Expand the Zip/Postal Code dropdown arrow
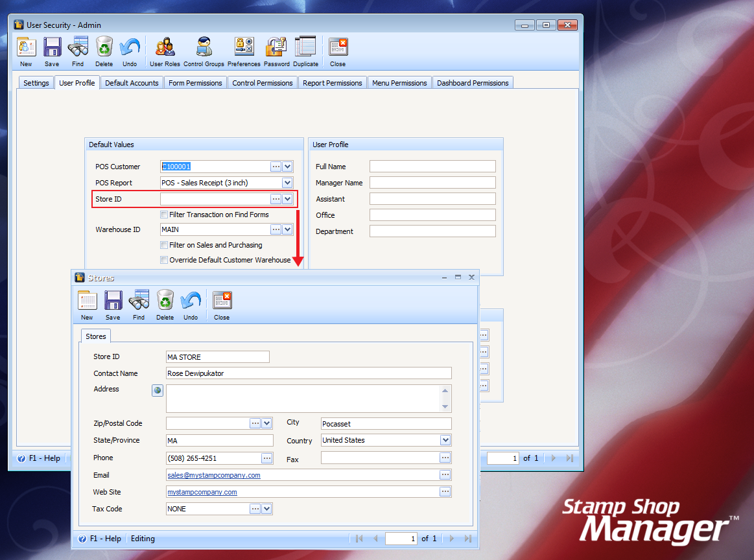Screen dimensions: 754x560 267,423
